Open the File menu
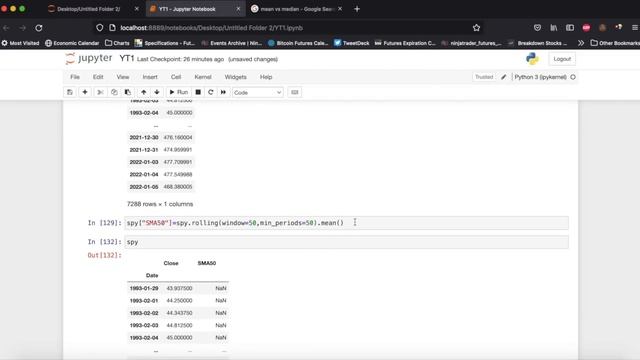The width and height of the screenshot is (640, 360). pos(75,77)
